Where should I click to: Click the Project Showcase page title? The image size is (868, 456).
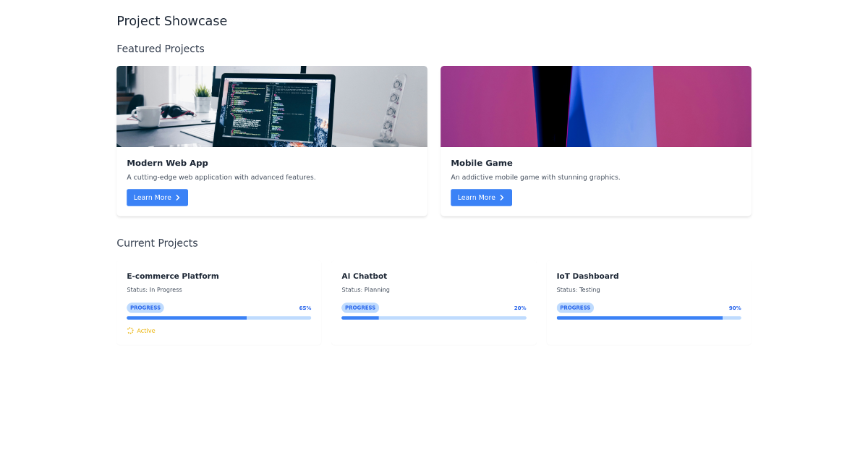click(x=171, y=21)
